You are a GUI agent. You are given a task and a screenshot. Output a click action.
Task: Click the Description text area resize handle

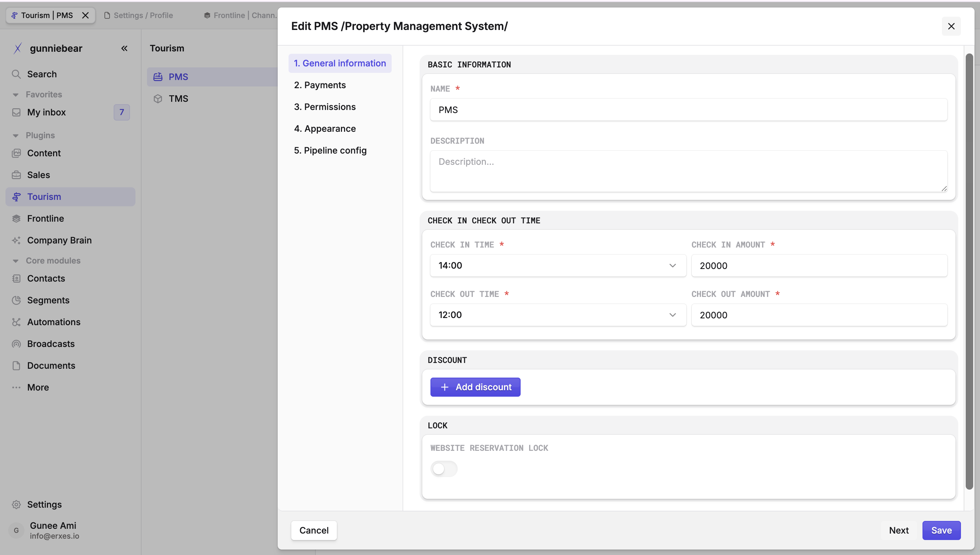(944, 188)
